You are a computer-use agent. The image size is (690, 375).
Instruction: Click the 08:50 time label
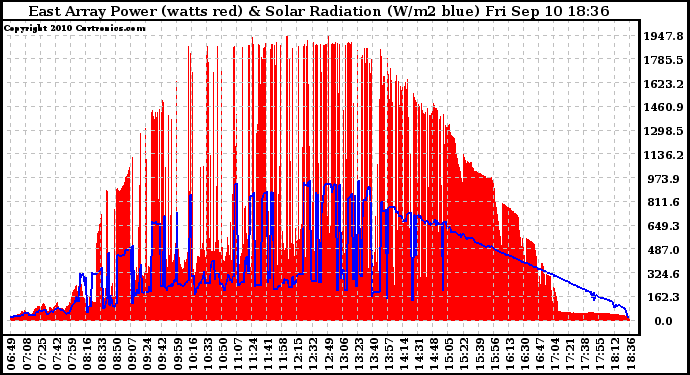[x=116, y=354]
